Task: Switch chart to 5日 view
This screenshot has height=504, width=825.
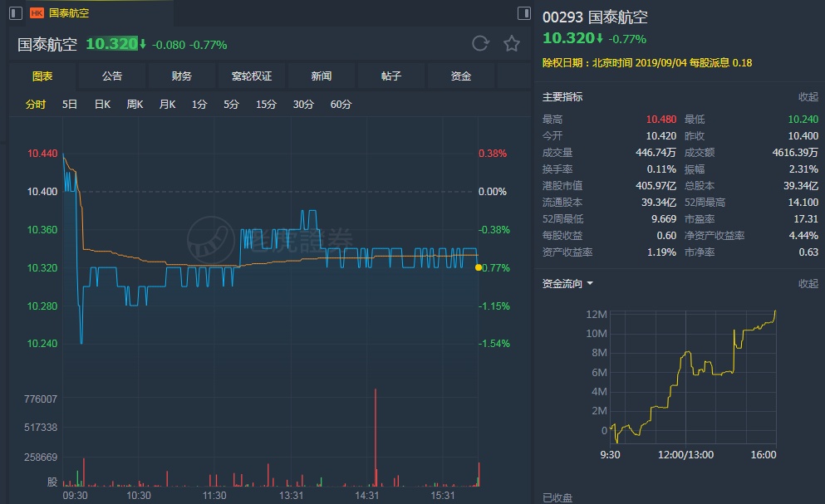Action: (x=70, y=105)
